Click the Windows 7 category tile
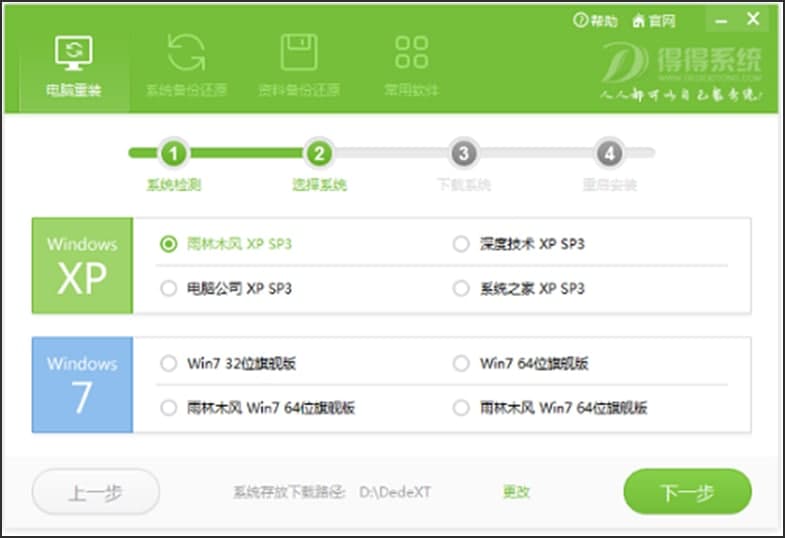The width and height of the screenshot is (785, 538). tap(83, 385)
